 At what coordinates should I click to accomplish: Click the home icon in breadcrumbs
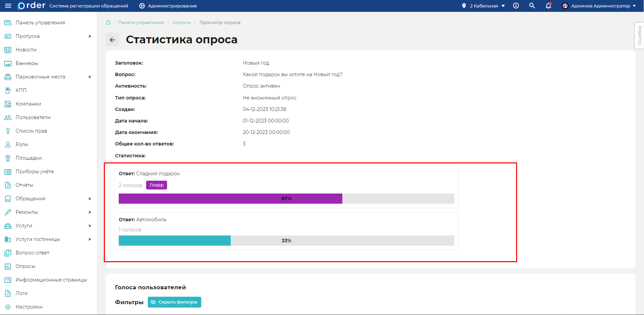pyautogui.click(x=108, y=22)
